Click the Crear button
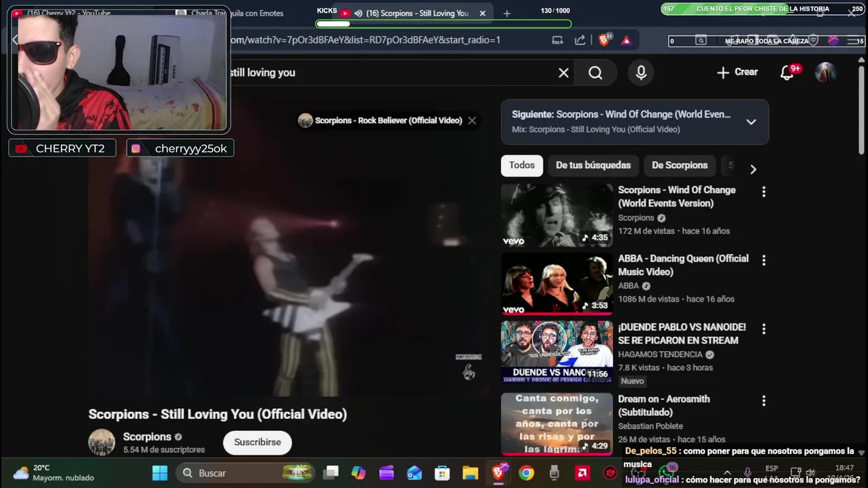 (x=738, y=72)
